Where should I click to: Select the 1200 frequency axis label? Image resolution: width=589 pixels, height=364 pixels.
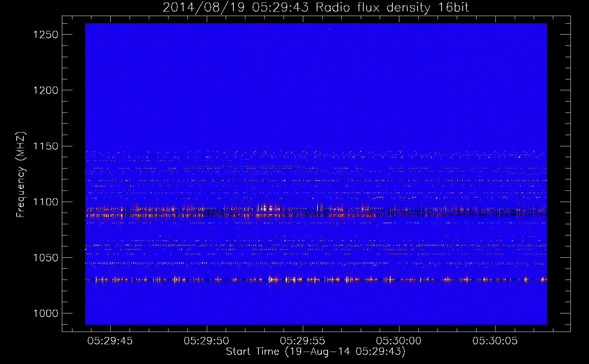46,90
